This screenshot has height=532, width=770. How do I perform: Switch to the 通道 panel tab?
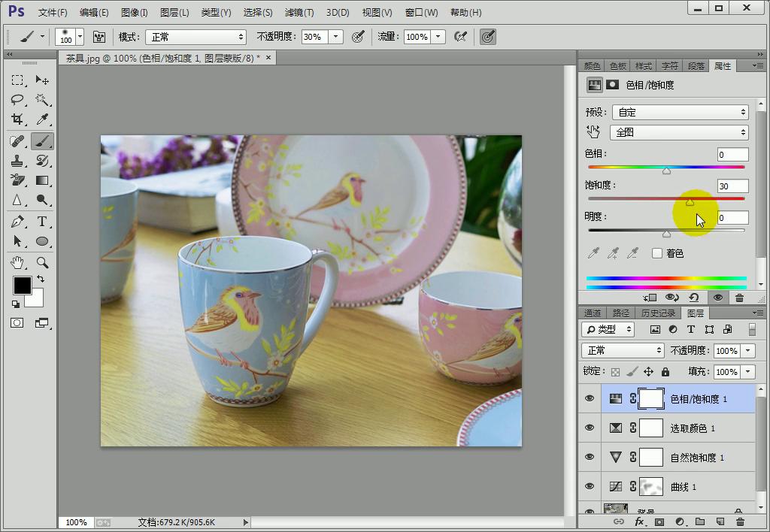(593, 313)
